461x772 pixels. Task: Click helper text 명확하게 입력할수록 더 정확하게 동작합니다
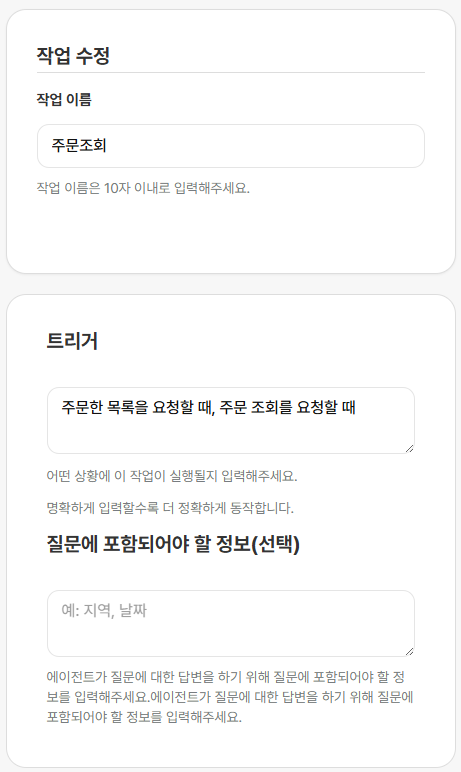[x=170, y=508]
